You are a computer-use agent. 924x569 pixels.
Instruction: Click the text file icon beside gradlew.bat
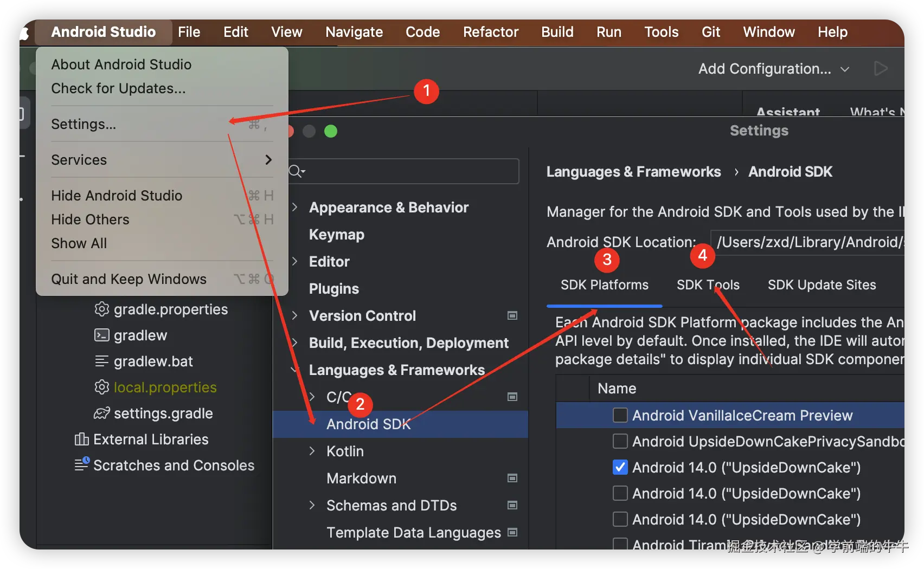pyautogui.click(x=101, y=361)
